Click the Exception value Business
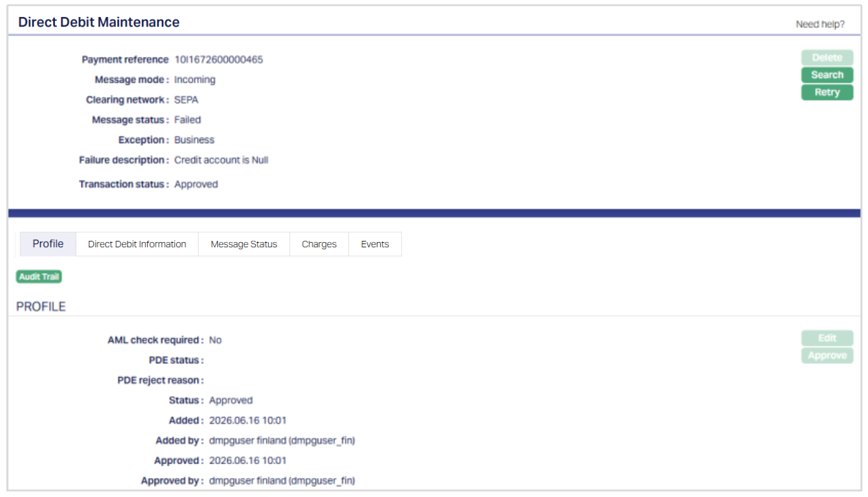This screenshot has width=868, height=497. 194,140
